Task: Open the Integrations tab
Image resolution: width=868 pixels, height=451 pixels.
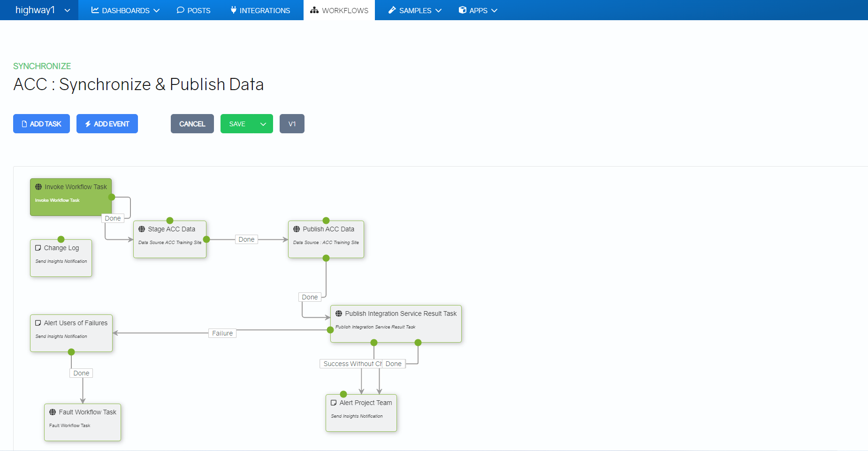Action: [x=260, y=10]
